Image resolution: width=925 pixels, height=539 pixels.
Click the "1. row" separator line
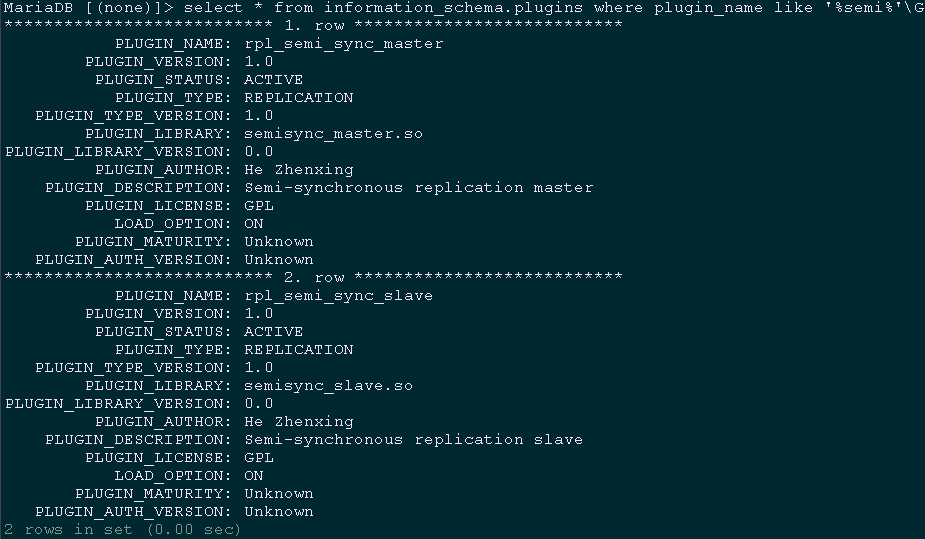click(x=314, y=26)
